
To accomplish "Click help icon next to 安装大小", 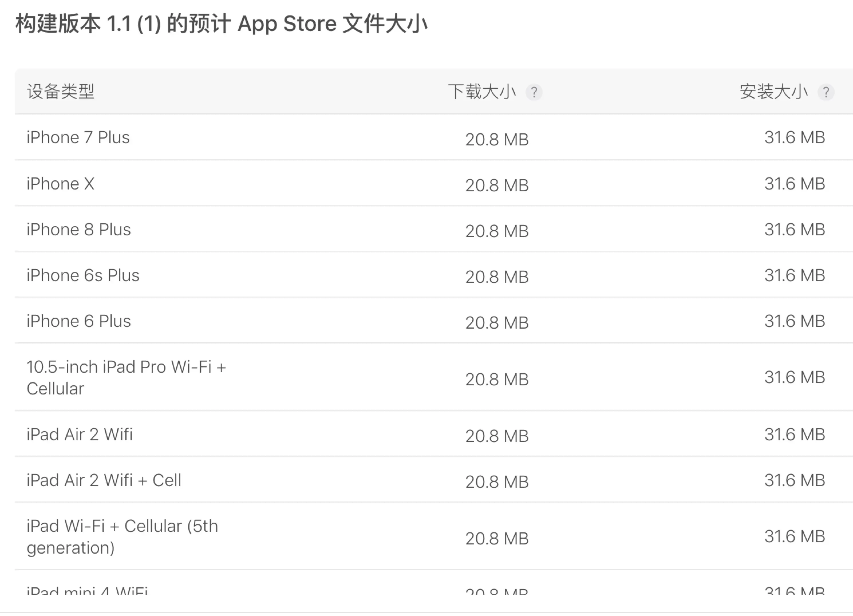I will pos(826,92).
